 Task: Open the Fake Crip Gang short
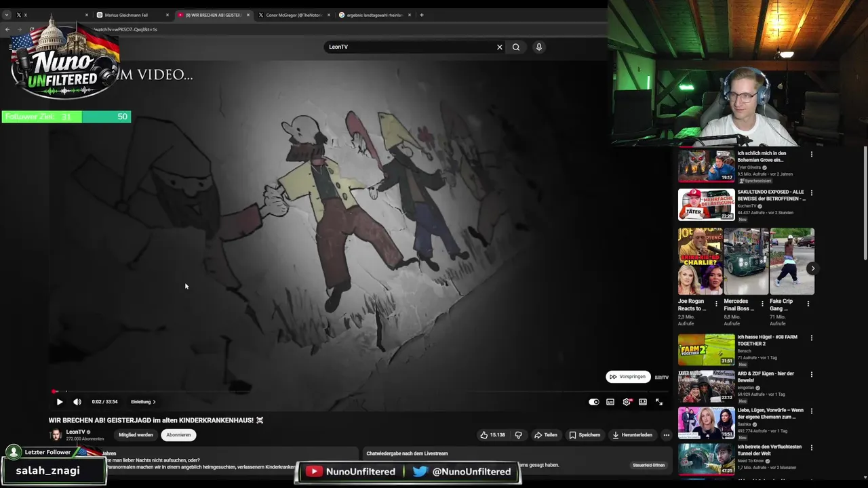click(x=792, y=261)
